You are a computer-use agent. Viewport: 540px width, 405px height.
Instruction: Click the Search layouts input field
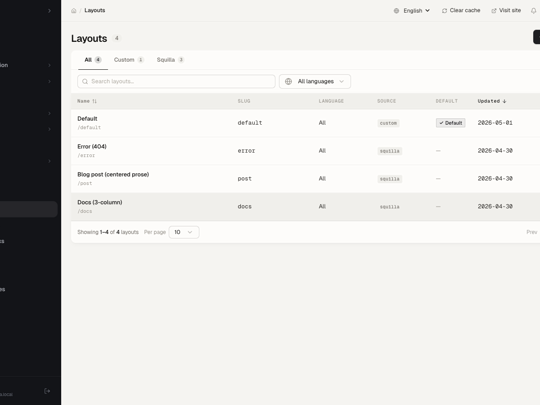point(176,82)
